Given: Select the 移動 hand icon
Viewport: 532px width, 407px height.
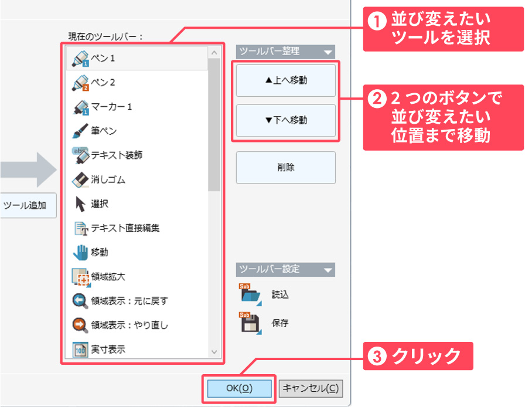Looking at the screenshot, I should 80,253.
